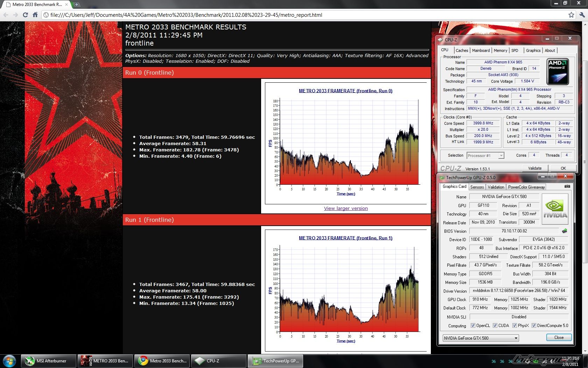Switch to MSI Afterburner in taskbar
588x368 pixels.
[x=49, y=361]
